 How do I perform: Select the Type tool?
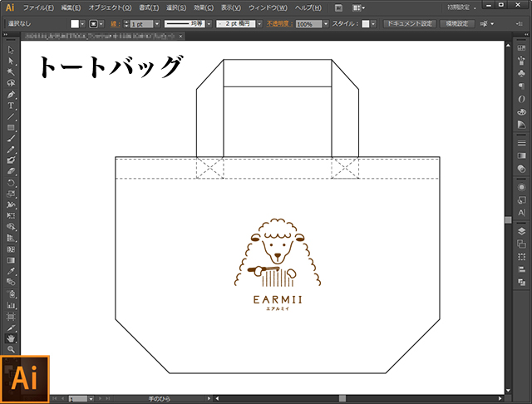(11, 106)
